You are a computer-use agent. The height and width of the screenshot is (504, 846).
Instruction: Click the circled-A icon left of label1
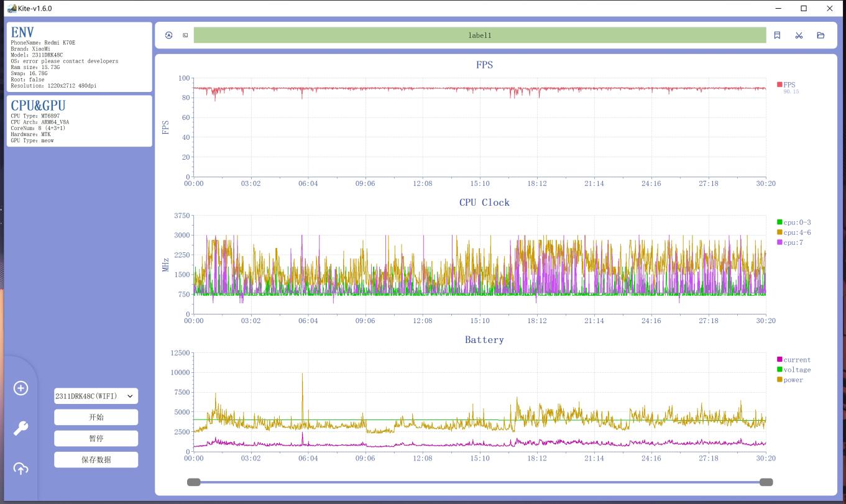coord(169,35)
